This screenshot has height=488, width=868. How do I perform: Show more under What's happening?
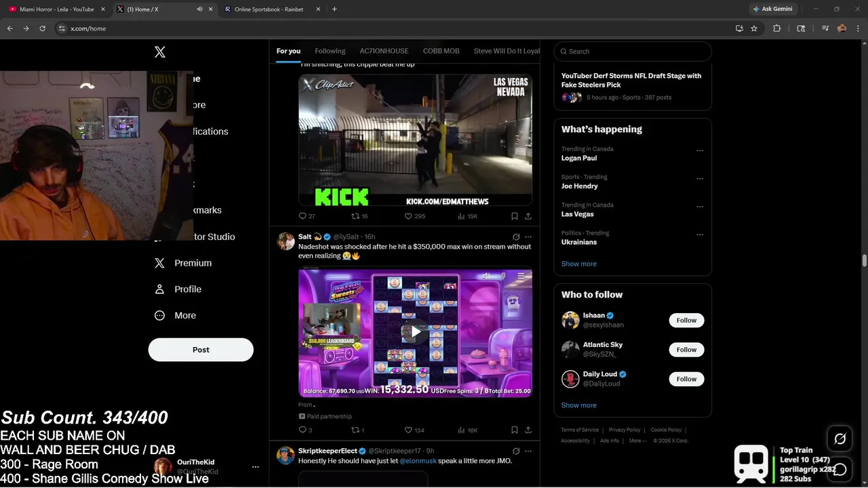(x=579, y=264)
